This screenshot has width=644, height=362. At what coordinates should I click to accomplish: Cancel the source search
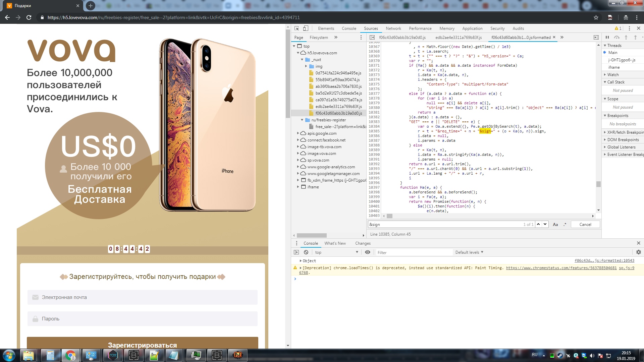(x=585, y=225)
